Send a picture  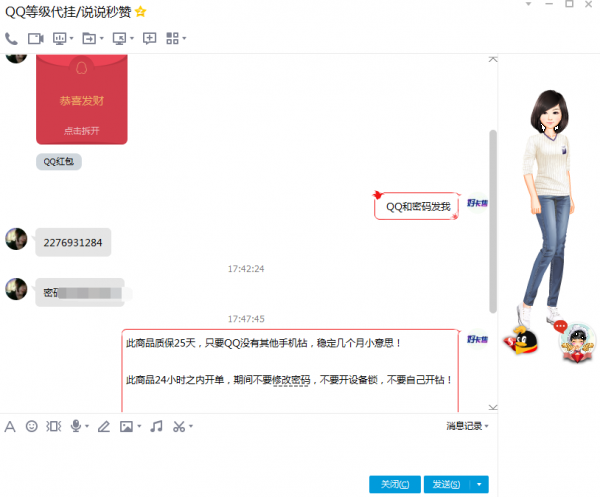pyautogui.click(x=126, y=426)
